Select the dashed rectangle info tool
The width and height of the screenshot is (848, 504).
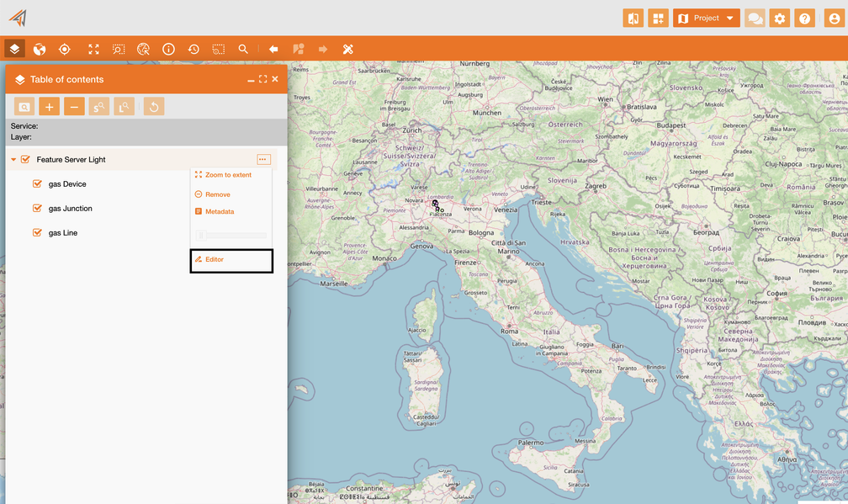219,49
